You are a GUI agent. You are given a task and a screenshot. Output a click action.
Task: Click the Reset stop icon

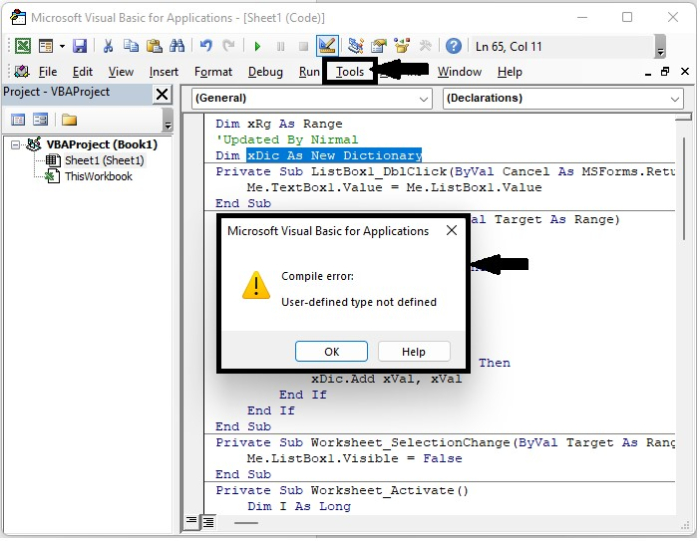click(304, 46)
